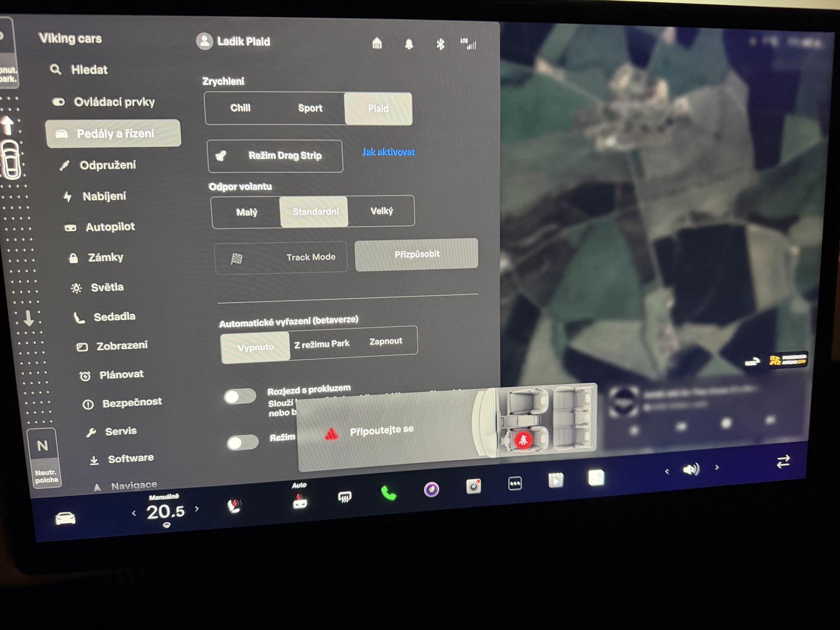Decrease cabin temperature with left arrow
840x630 pixels.
point(134,513)
